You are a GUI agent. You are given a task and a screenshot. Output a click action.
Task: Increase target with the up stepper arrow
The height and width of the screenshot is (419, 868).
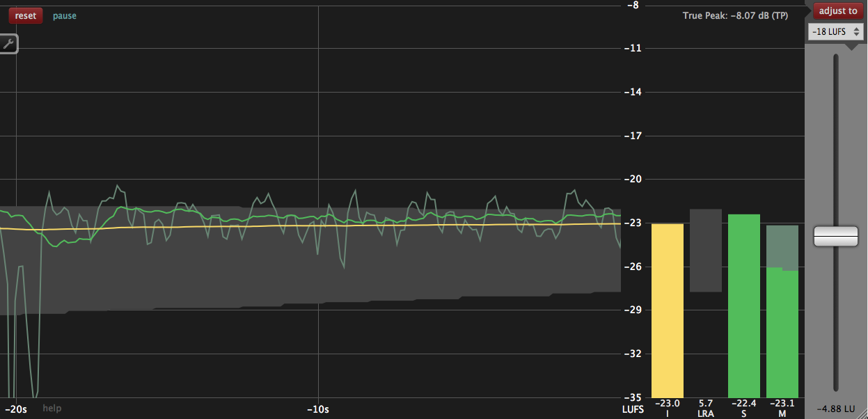(x=857, y=29)
